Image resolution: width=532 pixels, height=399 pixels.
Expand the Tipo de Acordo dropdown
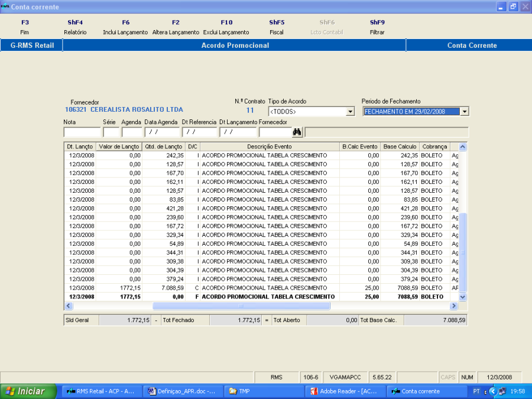click(350, 112)
